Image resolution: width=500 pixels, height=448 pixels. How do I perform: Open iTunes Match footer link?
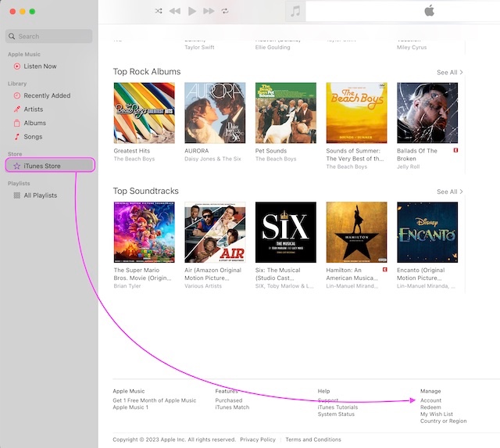tap(232, 407)
